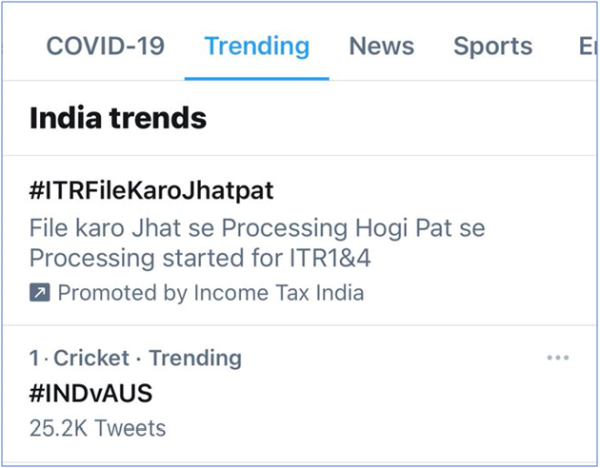Click the promoted arrow icon
600x468 pixels.
click(40, 293)
